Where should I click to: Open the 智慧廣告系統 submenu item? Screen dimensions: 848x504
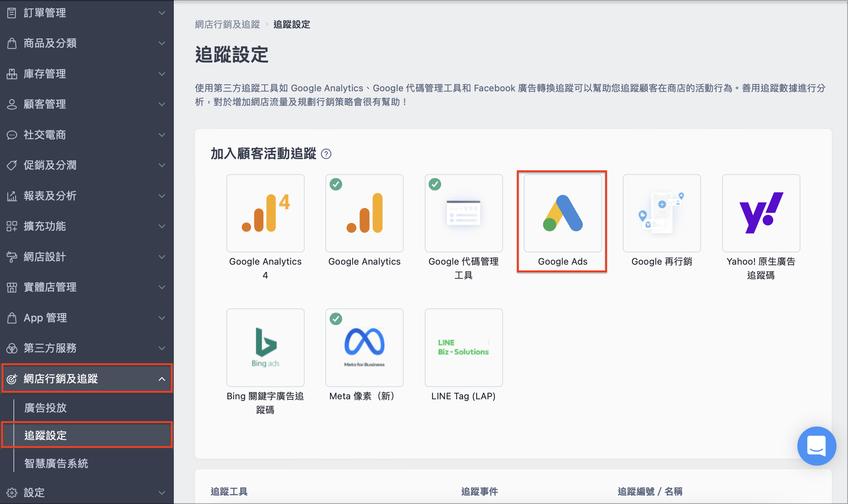(x=56, y=463)
